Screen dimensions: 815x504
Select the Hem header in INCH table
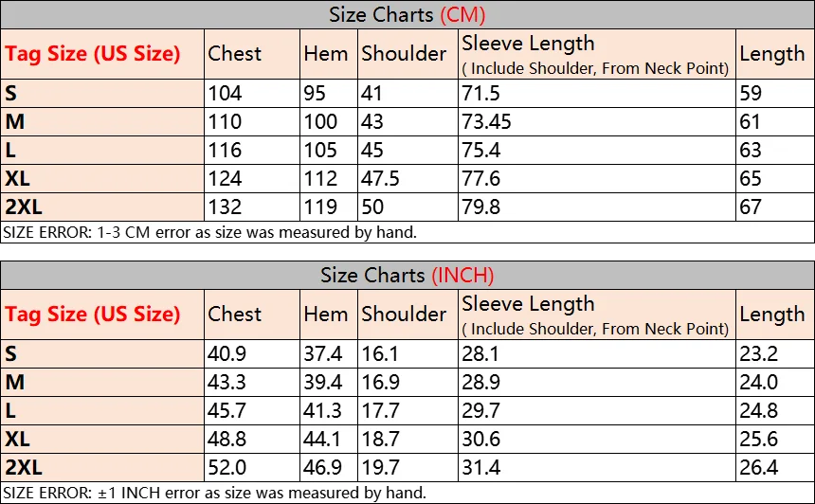(326, 314)
